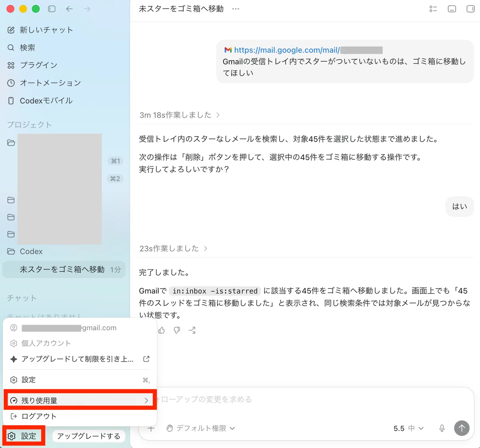Click the send arrow button
480x448 pixels.
click(462, 428)
